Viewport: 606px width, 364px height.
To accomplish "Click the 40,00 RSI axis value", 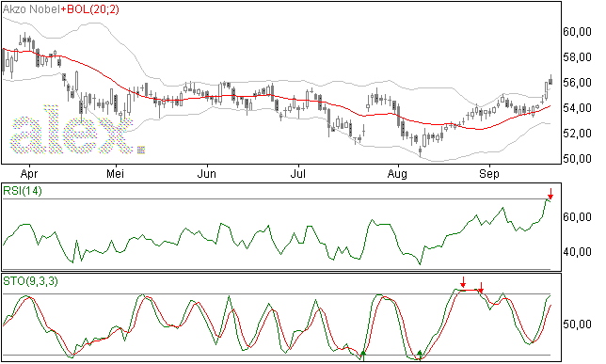I will pyautogui.click(x=578, y=252).
